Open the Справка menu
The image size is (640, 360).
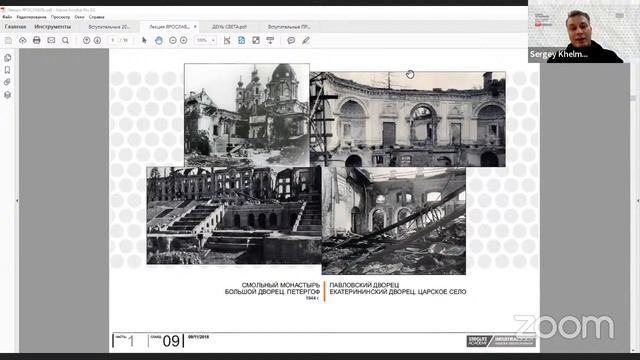pos(97,17)
